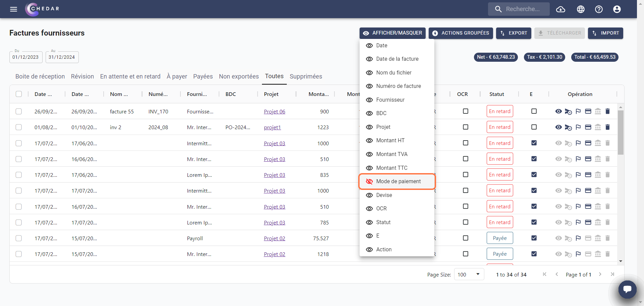Open En attente et en retard tab
644x306 pixels.
(x=130, y=76)
